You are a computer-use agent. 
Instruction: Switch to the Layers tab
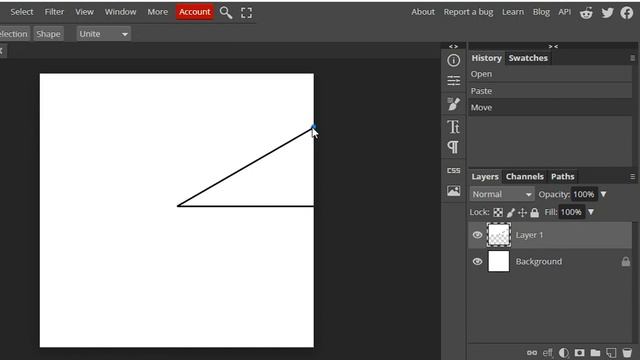(x=485, y=176)
